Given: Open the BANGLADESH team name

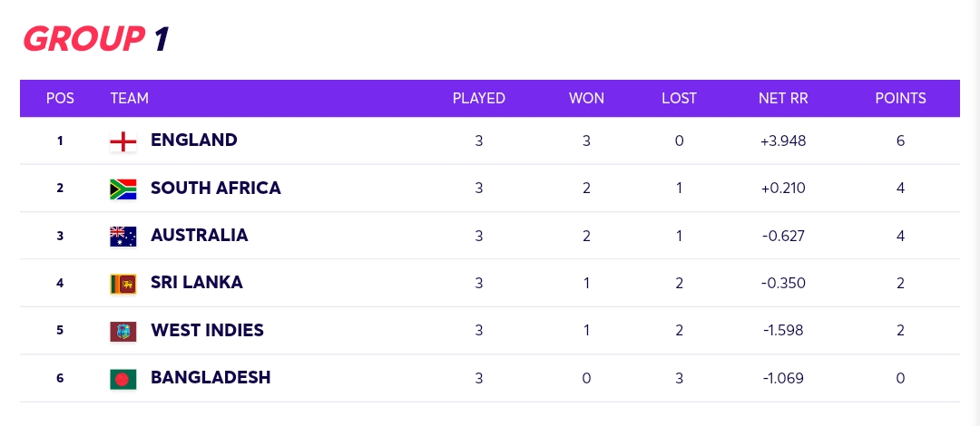Looking at the screenshot, I should click(211, 377).
